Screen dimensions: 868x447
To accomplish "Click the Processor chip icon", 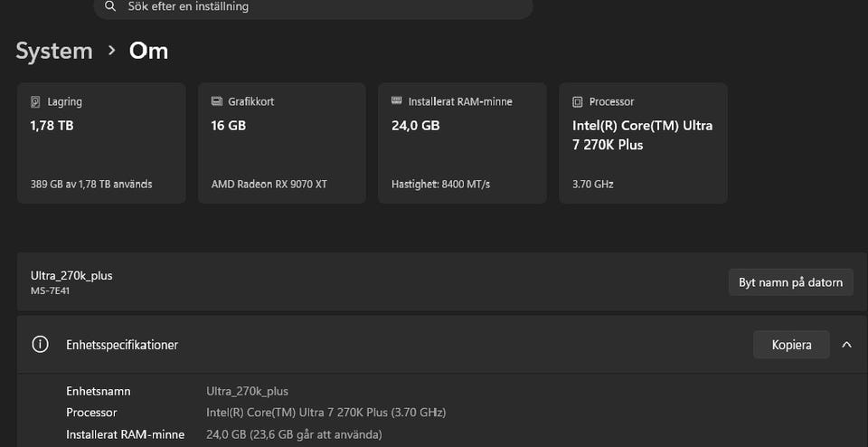I will 578,102.
